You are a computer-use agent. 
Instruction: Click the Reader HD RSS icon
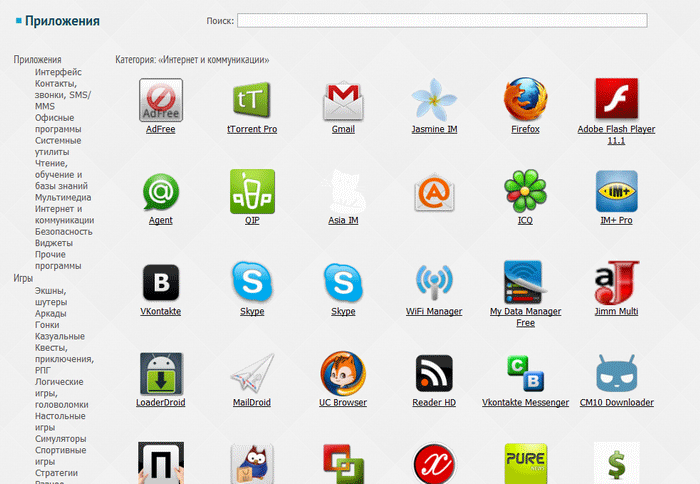point(434,374)
